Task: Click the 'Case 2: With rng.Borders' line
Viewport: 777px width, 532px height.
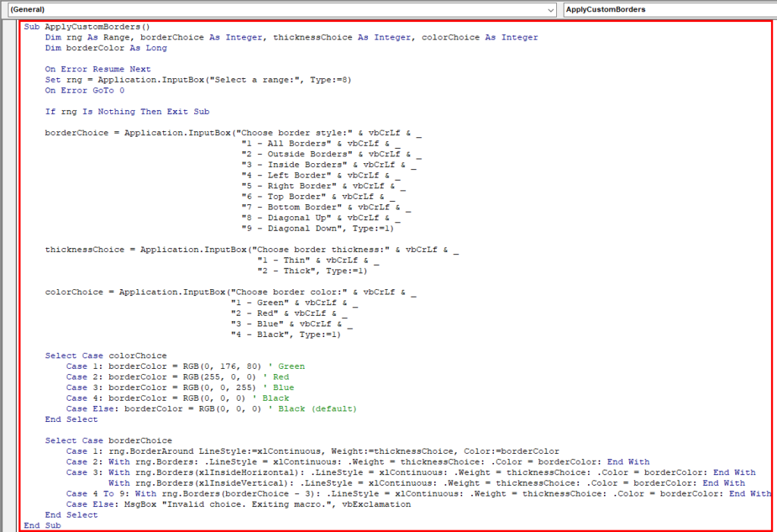Action: (358, 462)
